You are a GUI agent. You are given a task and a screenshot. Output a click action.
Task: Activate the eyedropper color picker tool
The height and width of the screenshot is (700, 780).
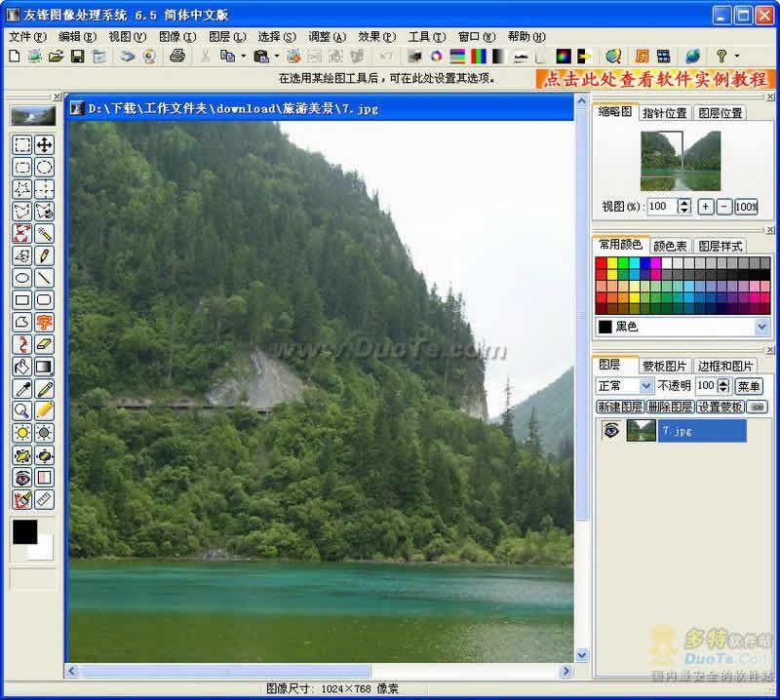[21, 389]
